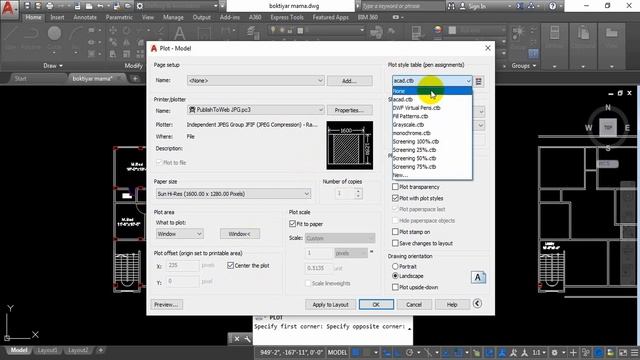Viewport: 640px width, 360px height.
Task: Enable Plot stamp on checkbox
Action: coord(395,231)
